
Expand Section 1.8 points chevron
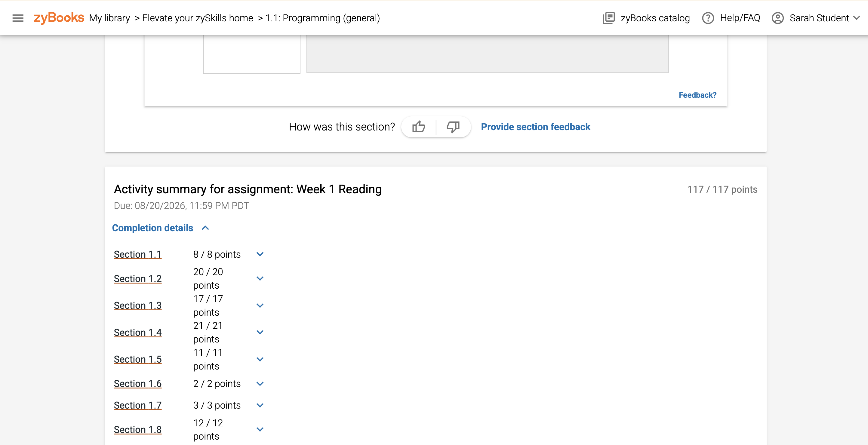(260, 429)
